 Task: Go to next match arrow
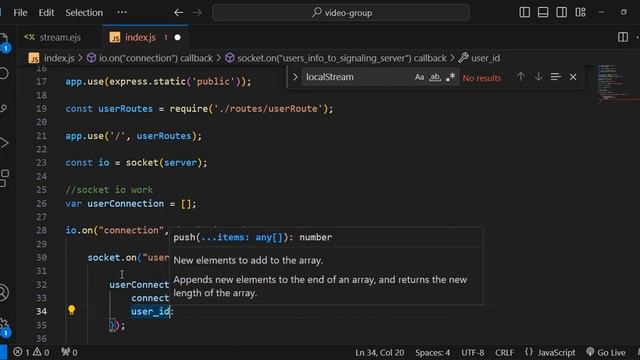coord(538,77)
